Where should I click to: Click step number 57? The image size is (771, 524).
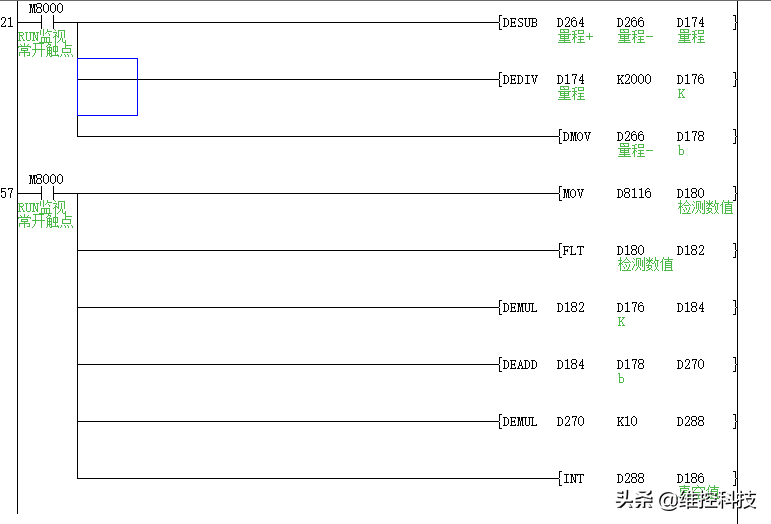[7, 194]
